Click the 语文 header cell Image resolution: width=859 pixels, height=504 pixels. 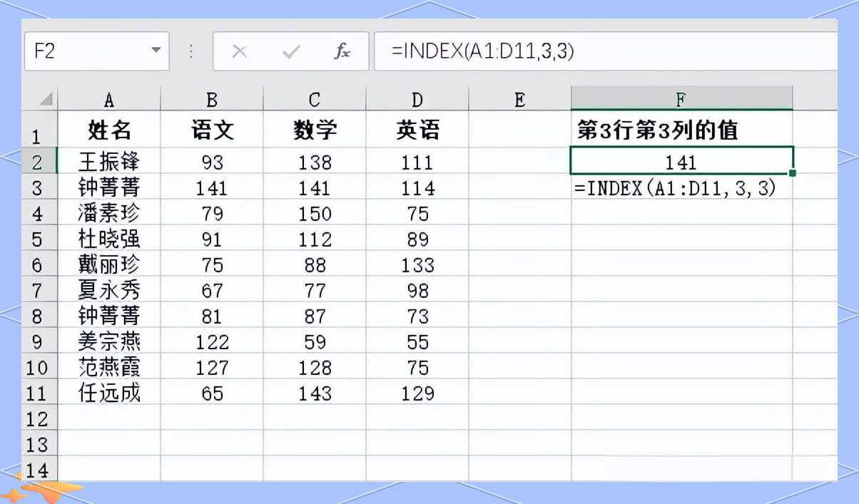pyautogui.click(x=212, y=130)
